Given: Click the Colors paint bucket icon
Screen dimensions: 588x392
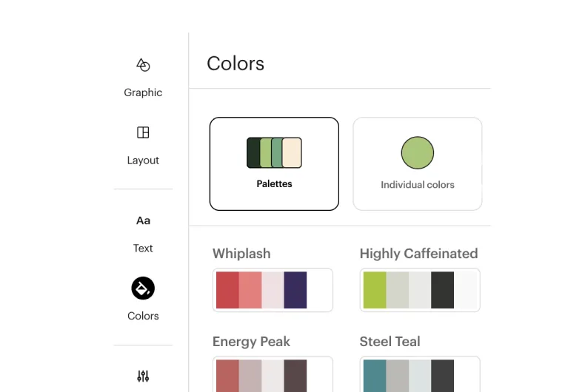Looking at the screenshot, I should point(143,288).
